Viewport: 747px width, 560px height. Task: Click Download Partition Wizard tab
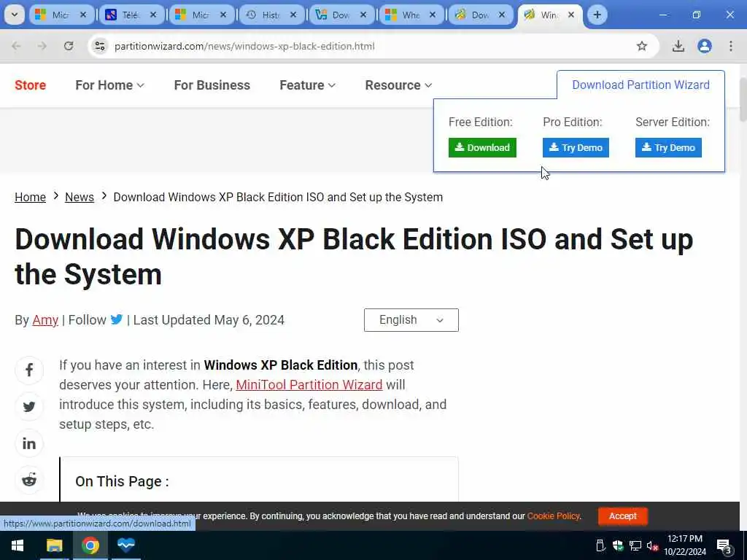[640, 85]
